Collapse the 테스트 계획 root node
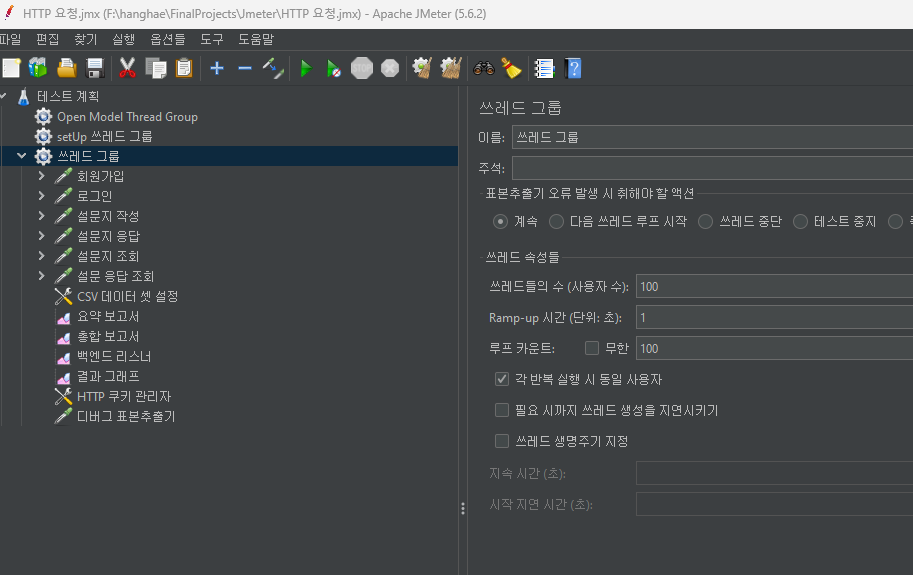The width and height of the screenshot is (913, 575). click(x=3, y=96)
